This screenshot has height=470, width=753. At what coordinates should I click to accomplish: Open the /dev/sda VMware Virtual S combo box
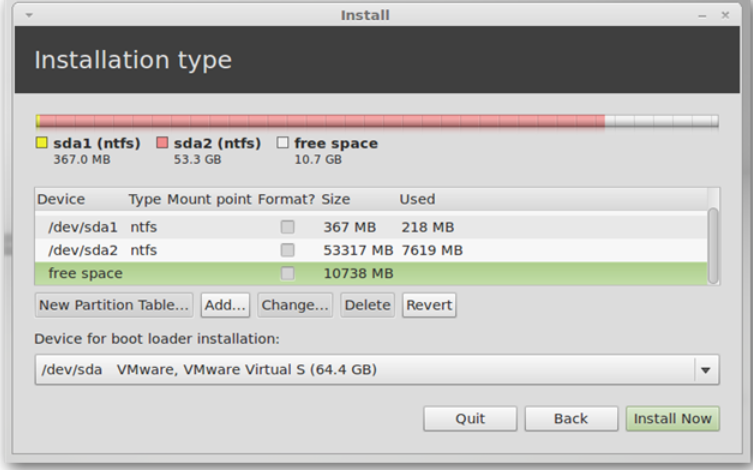(x=377, y=370)
